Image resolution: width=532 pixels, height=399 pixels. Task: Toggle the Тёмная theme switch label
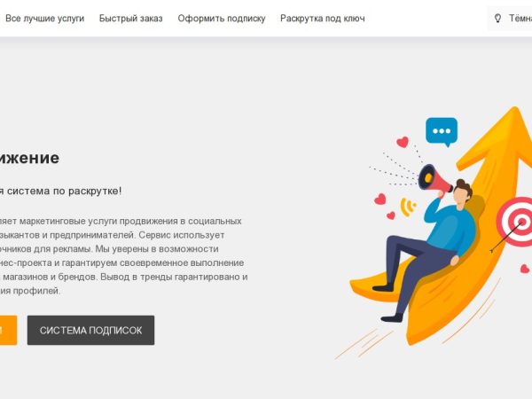520,19
